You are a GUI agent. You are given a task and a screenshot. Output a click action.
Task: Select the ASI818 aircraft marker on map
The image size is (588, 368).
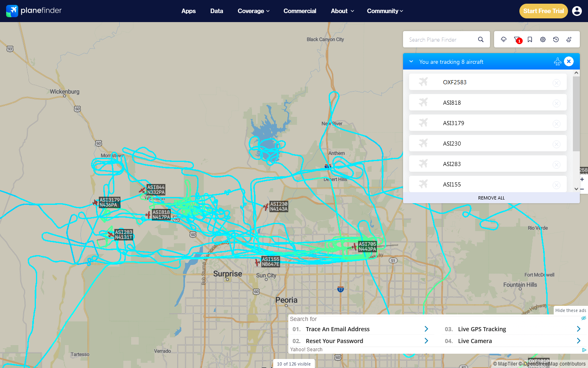tap(148, 215)
